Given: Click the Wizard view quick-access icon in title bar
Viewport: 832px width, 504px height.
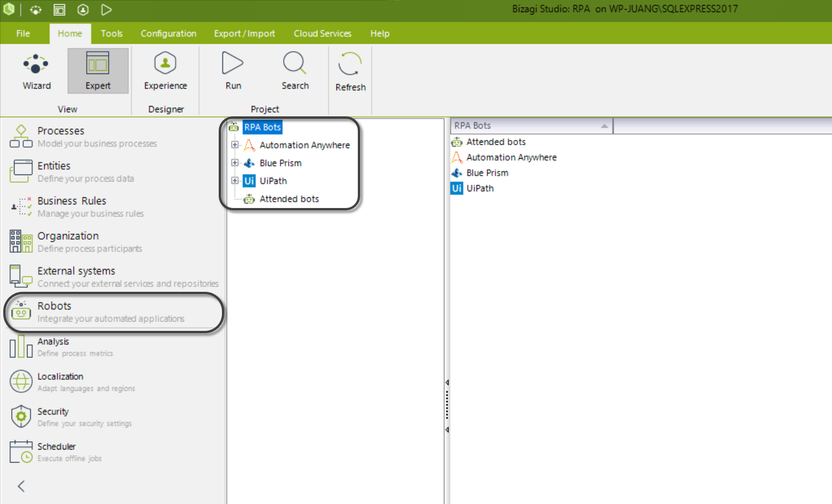Looking at the screenshot, I should [x=36, y=10].
